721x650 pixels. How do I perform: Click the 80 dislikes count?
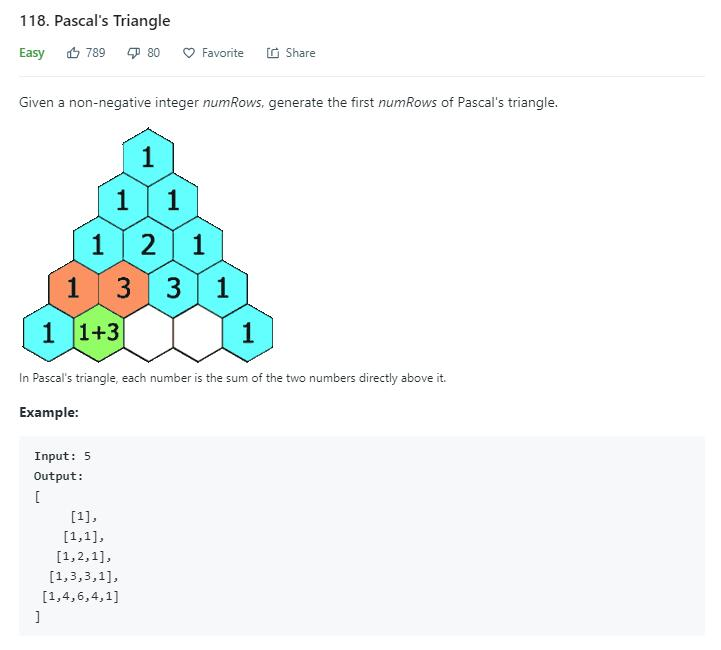click(154, 53)
